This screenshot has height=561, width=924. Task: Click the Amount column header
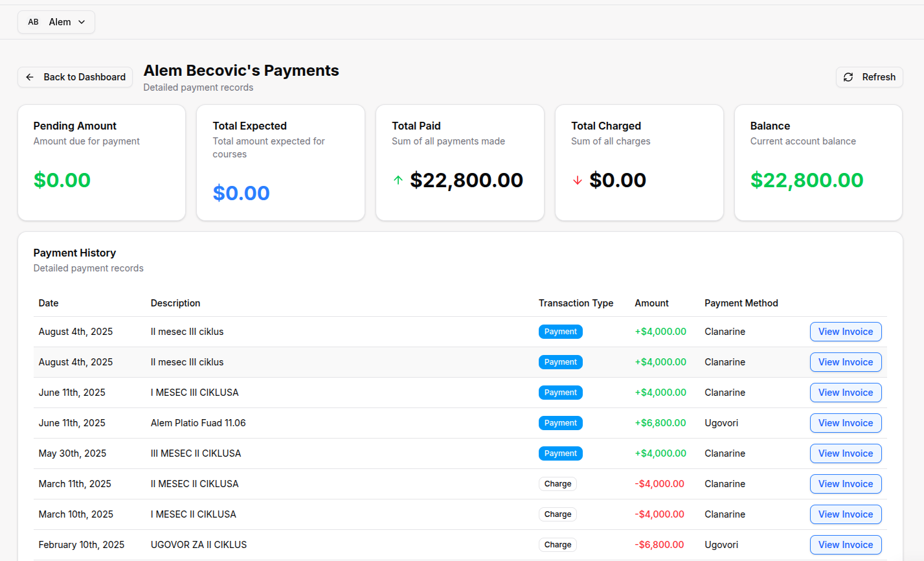[651, 303]
